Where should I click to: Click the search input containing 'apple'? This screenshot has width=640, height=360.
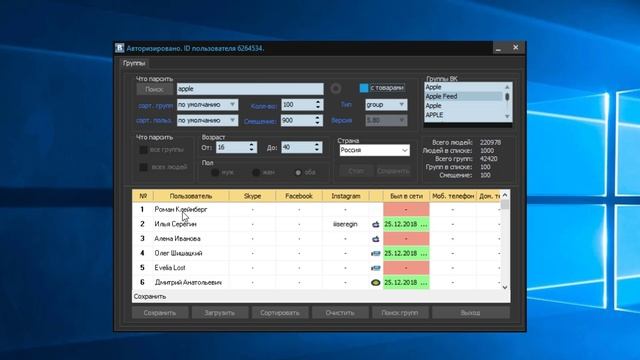pyautogui.click(x=250, y=89)
